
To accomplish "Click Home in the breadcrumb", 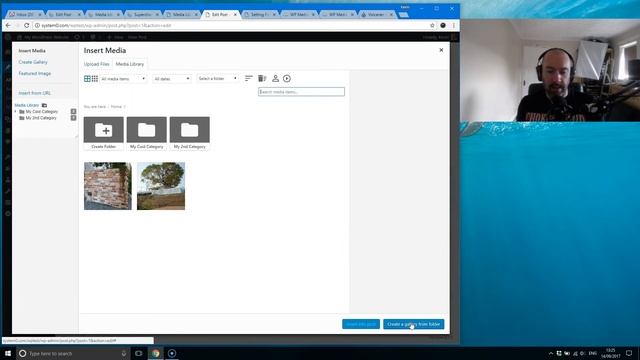I will (116, 107).
